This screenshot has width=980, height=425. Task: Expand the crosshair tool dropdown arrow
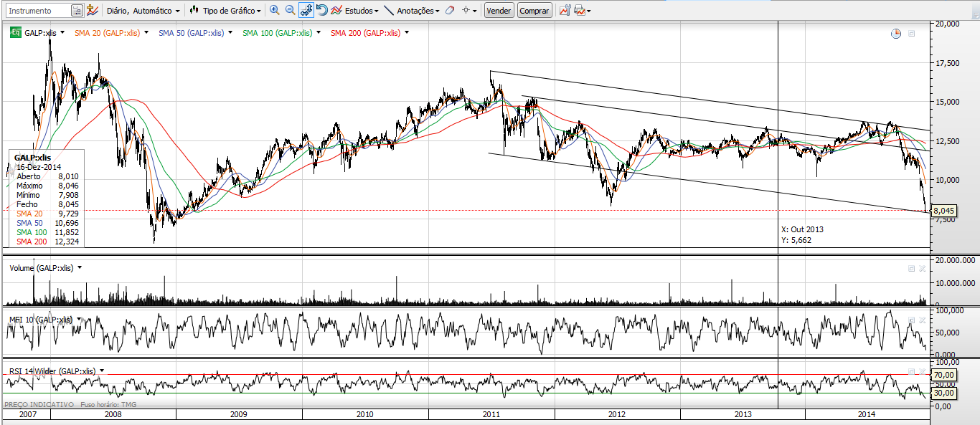click(x=475, y=11)
